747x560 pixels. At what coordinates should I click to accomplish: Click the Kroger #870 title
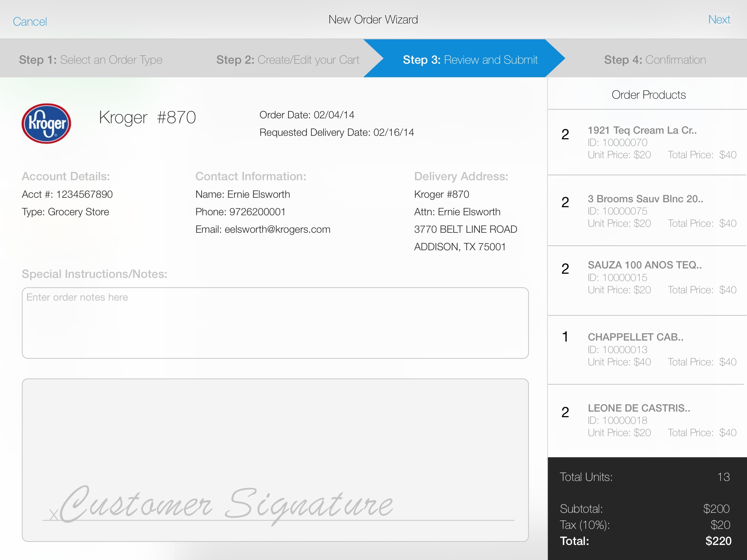147,118
